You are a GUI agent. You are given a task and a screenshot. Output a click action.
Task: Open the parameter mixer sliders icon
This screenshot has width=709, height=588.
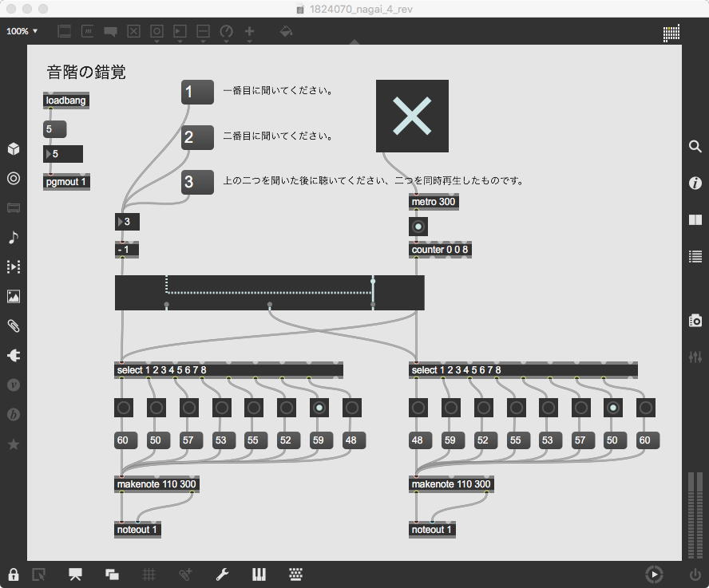[x=695, y=357]
